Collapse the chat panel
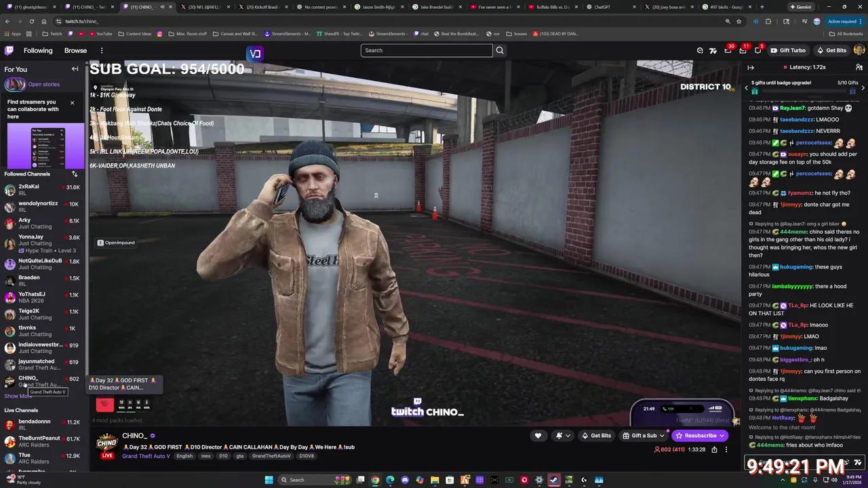Image resolution: width=868 pixels, height=488 pixels. tap(751, 67)
